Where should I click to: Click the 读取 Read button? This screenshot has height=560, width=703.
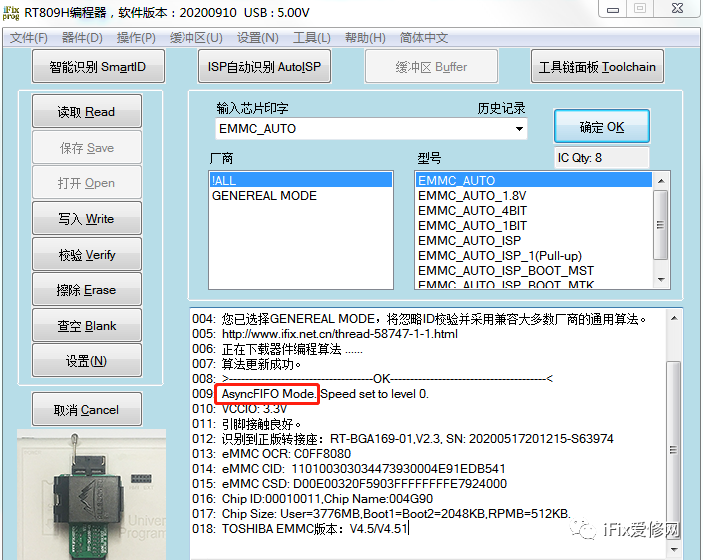tap(87, 111)
